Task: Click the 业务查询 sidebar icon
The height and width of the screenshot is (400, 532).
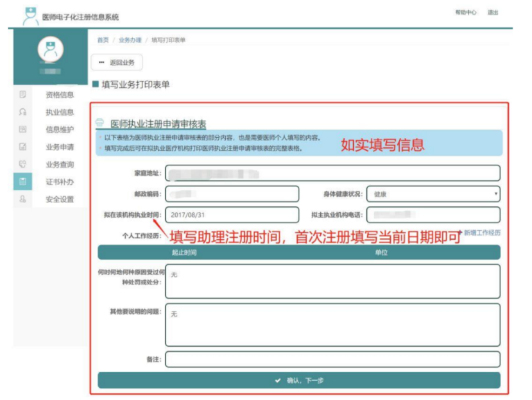Action: [22, 164]
